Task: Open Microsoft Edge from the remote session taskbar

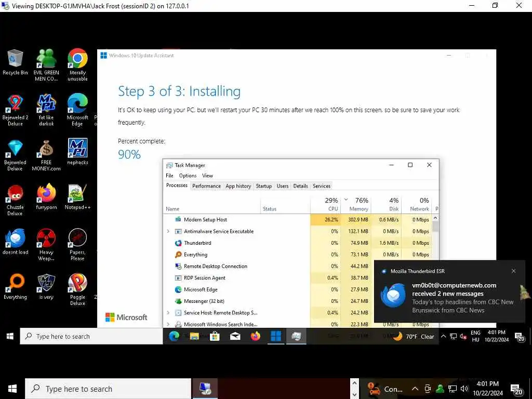Action: click(174, 336)
